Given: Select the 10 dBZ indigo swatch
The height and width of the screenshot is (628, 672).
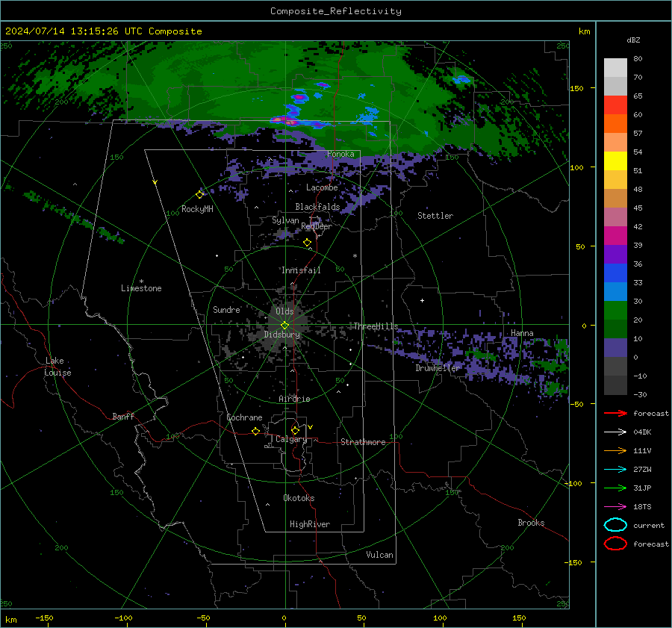Looking at the screenshot, I should 615,348.
